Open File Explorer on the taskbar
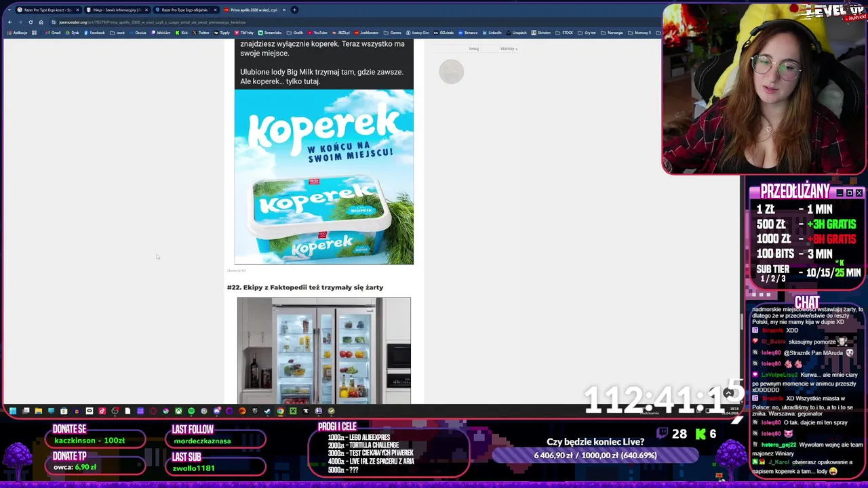The height and width of the screenshot is (488, 868). tap(39, 411)
